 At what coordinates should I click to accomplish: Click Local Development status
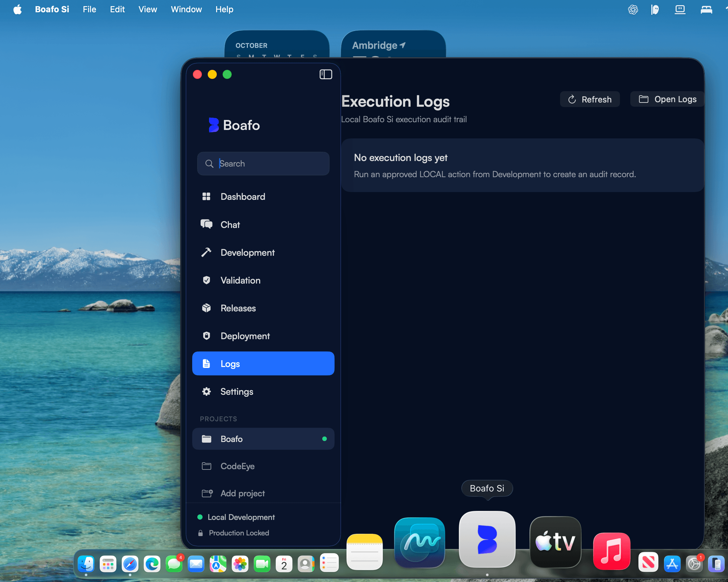click(x=236, y=517)
